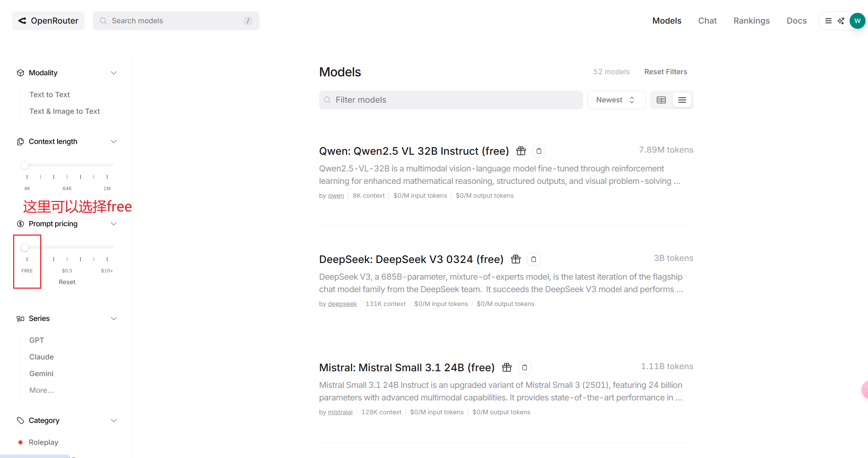Click the sparkle icon beside the avatar
The image size is (868, 458).
pos(841,21)
